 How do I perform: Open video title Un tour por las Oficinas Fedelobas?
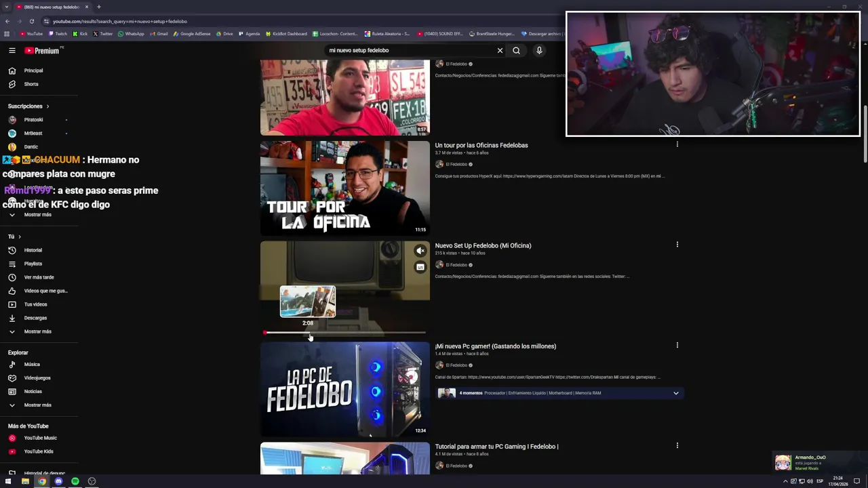pyautogui.click(x=481, y=145)
